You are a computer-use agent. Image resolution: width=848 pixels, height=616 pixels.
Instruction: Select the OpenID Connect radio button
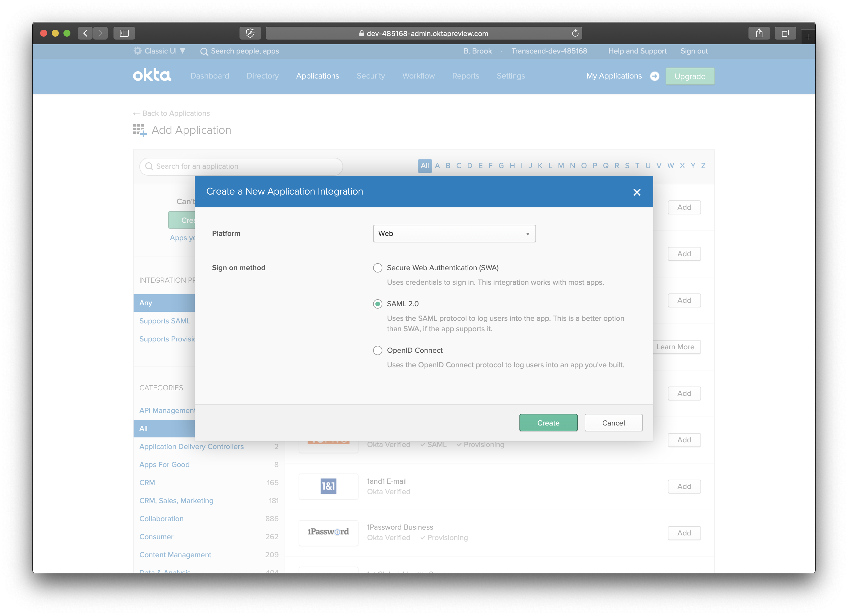click(378, 350)
